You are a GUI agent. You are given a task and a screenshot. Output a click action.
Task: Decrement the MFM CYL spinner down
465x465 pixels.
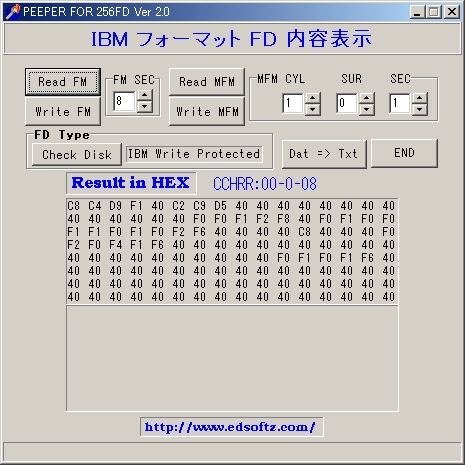[x=313, y=110]
